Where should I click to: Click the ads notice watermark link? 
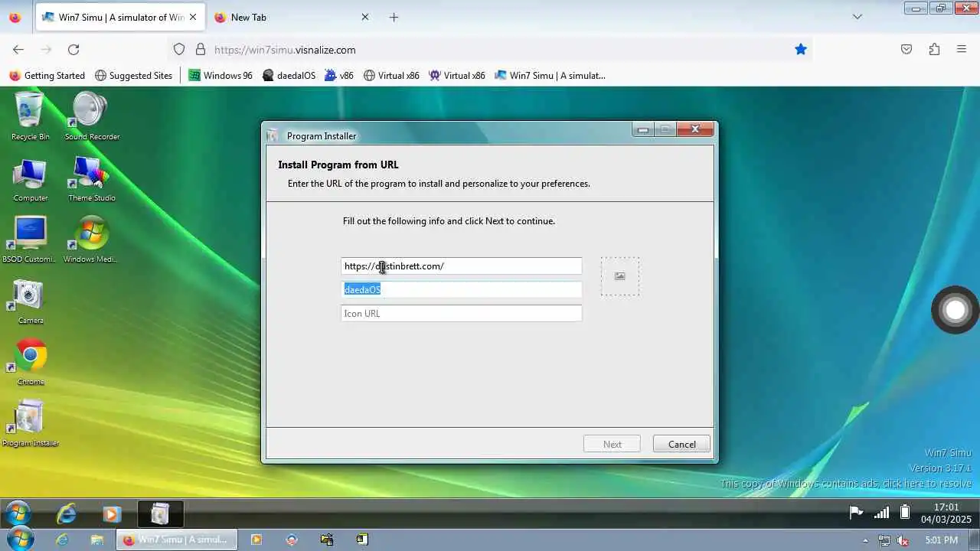(846, 484)
